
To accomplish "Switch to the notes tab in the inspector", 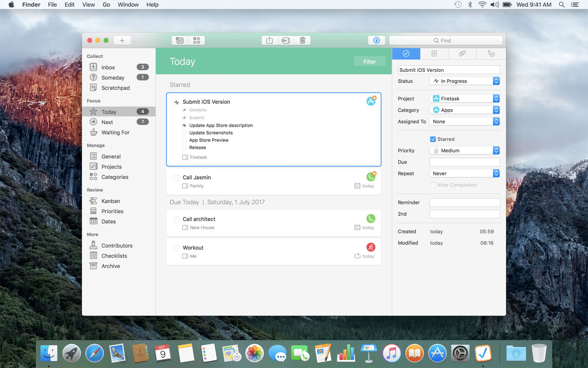I will 434,54.
